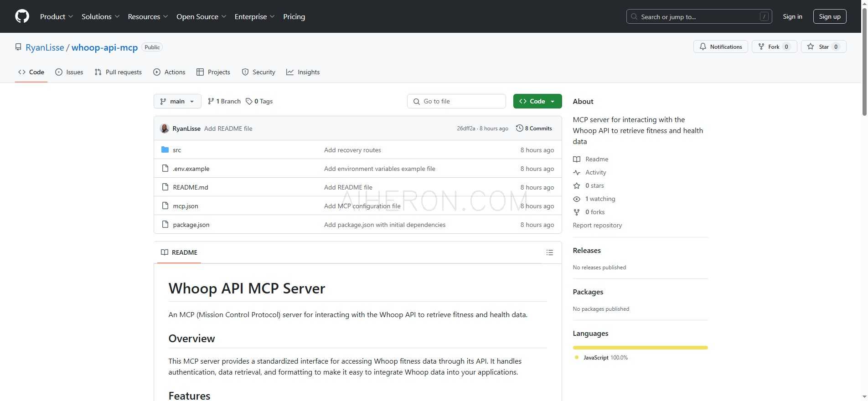Open the 26dff2a commit hash link
The width and height of the screenshot is (868, 401).
466,129
